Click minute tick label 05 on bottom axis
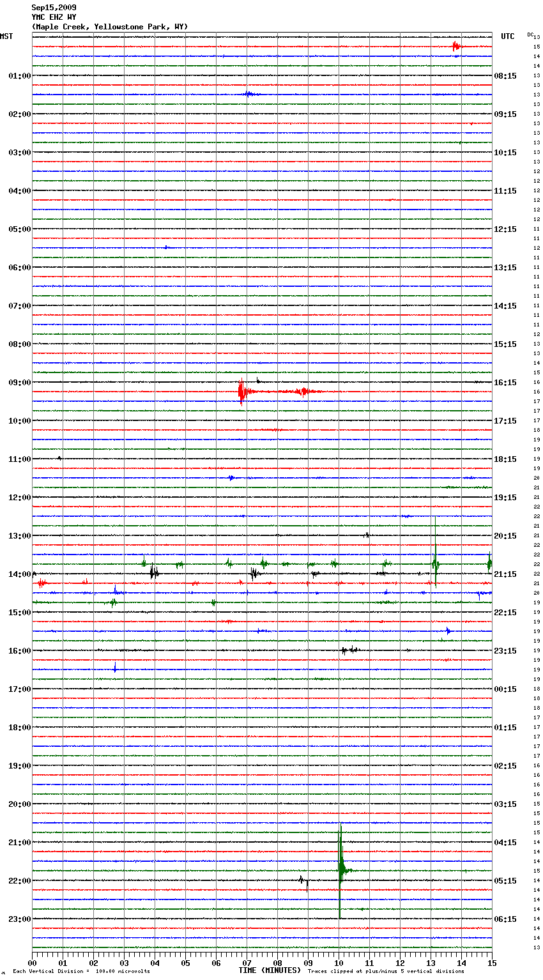The width and height of the screenshot is (543, 980). point(185,963)
